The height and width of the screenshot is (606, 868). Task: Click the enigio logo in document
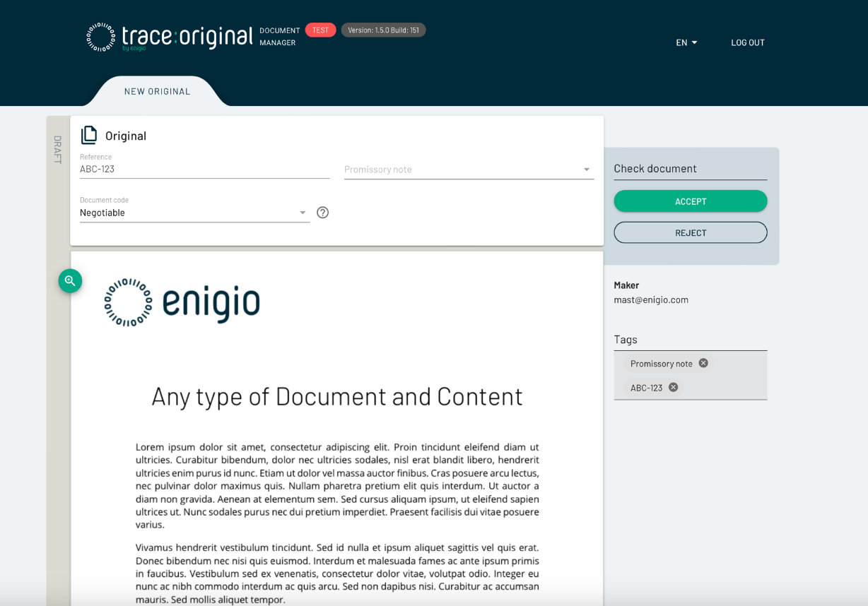tap(182, 302)
